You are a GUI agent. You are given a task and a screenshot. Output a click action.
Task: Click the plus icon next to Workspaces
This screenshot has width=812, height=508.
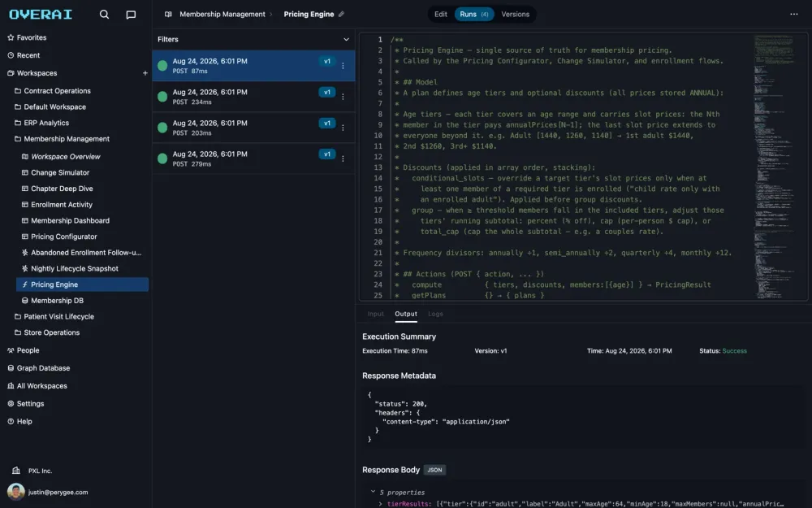tap(145, 73)
